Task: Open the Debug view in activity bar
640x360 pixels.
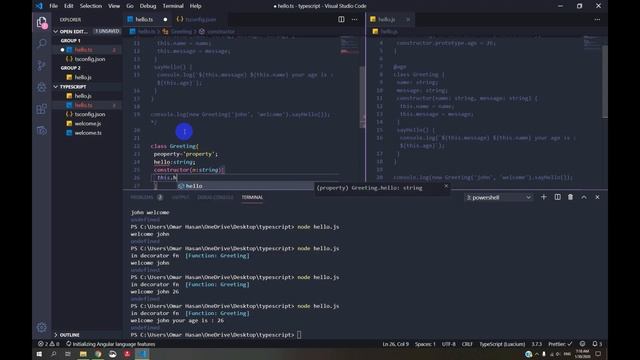Action: (x=42, y=87)
